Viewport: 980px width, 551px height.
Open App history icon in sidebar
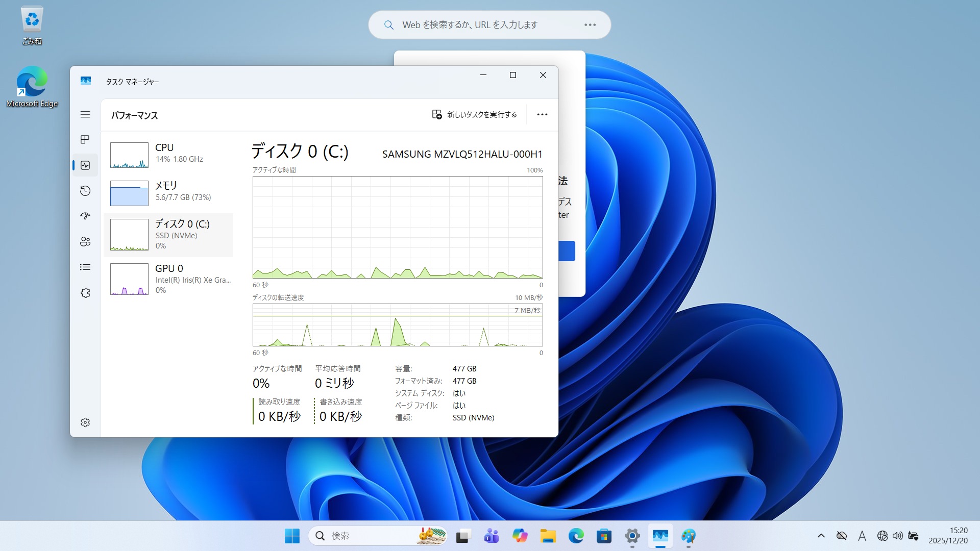85,191
